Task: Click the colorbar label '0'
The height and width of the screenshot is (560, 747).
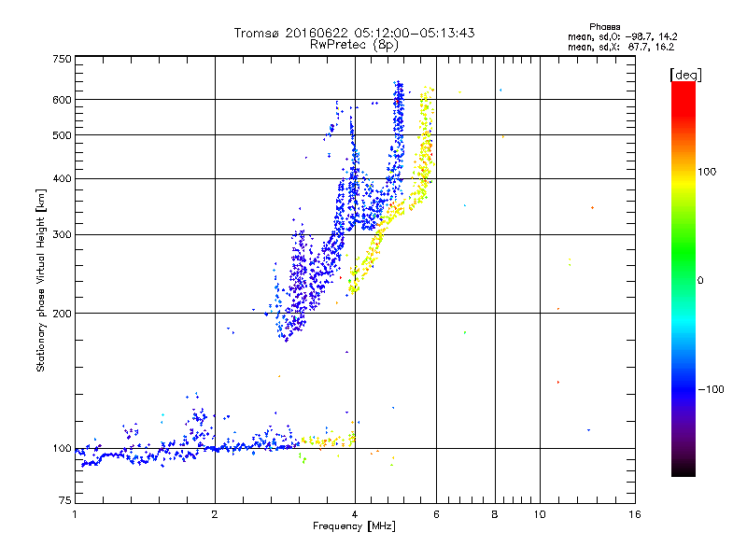Action: (x=700, y=281)
